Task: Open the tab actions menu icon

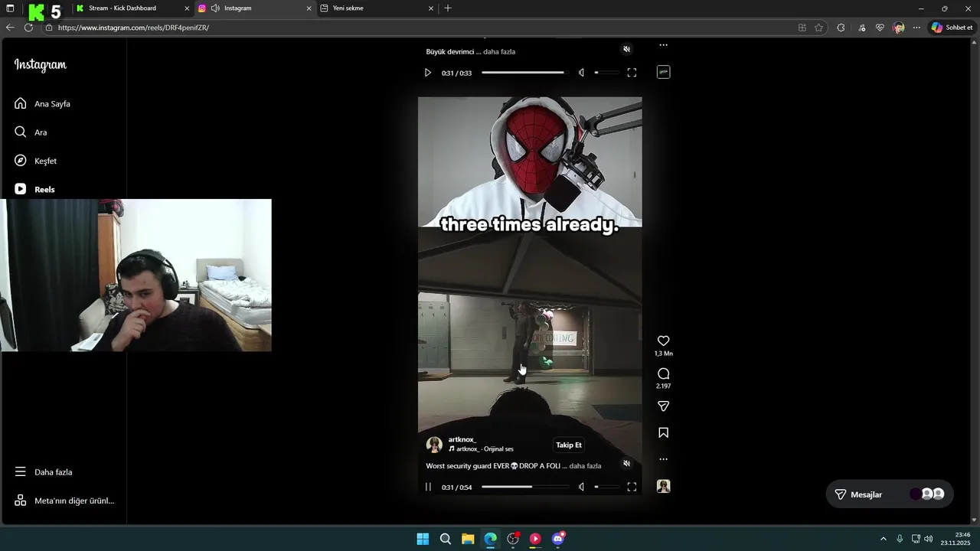Action: [x=10, y=8]
